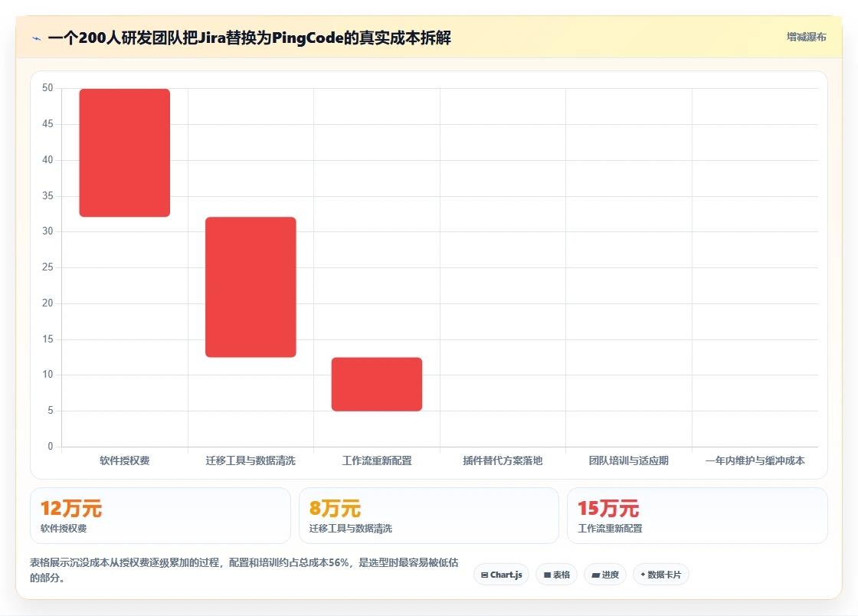
Task: Click the 12万元 软件授权费 data card
Action: point(160,516)
